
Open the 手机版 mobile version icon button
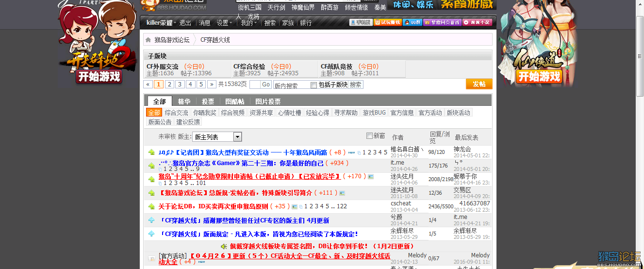[x=361, y=22]
